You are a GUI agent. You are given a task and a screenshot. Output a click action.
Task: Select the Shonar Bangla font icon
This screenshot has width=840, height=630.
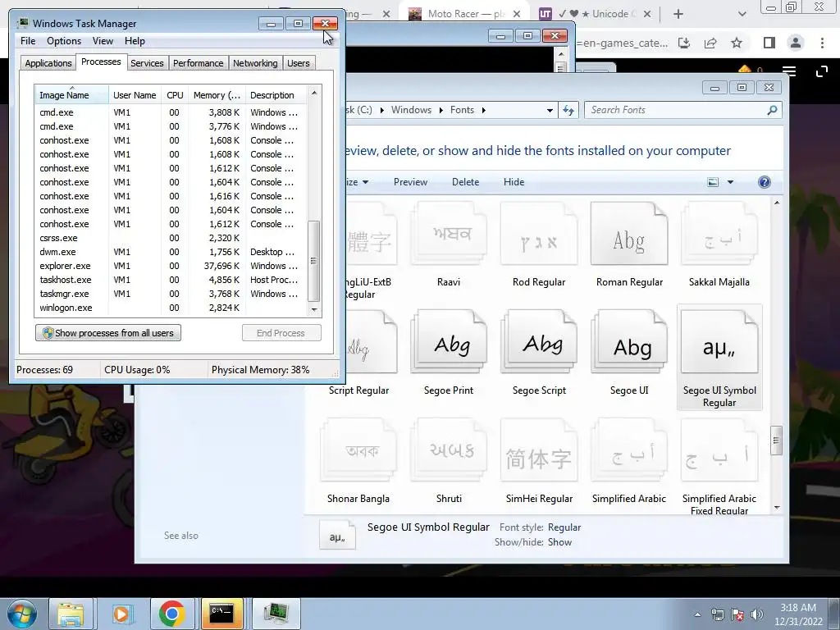coord(358,450)
